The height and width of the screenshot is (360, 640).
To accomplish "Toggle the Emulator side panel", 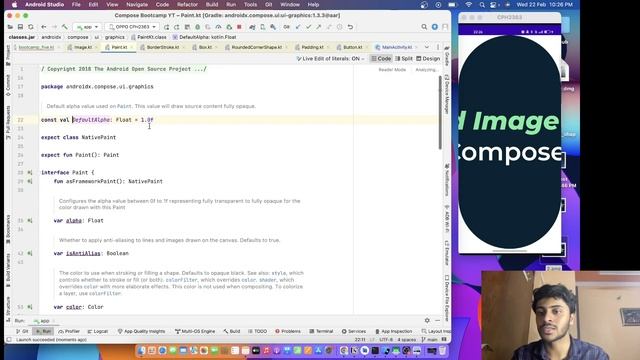I will 447,253.
